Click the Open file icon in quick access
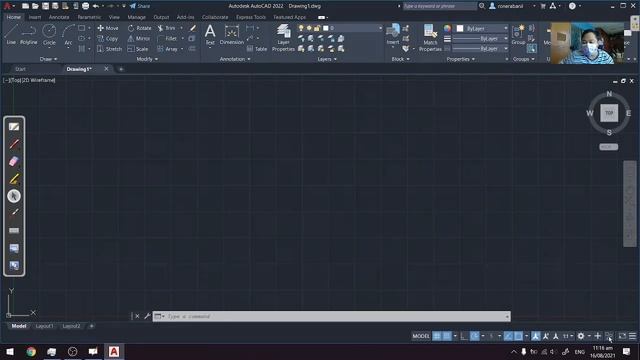This screenshot has width=640, height=360. click(35, 6)
